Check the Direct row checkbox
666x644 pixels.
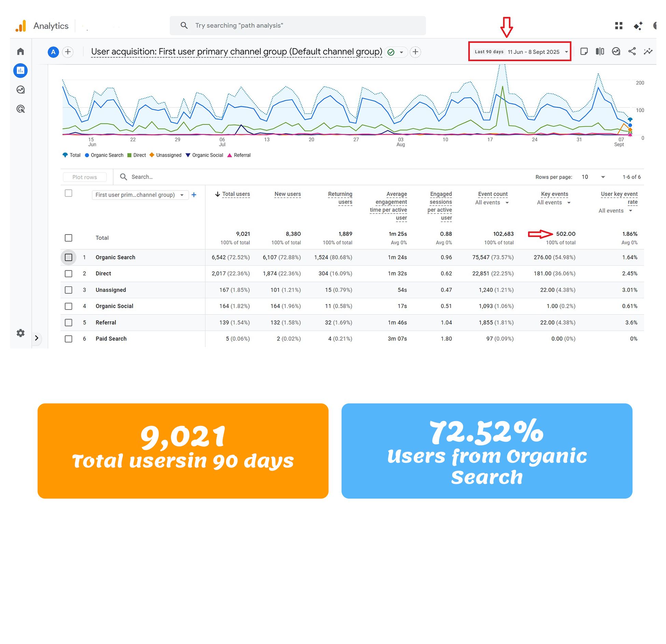click(69, 274)
